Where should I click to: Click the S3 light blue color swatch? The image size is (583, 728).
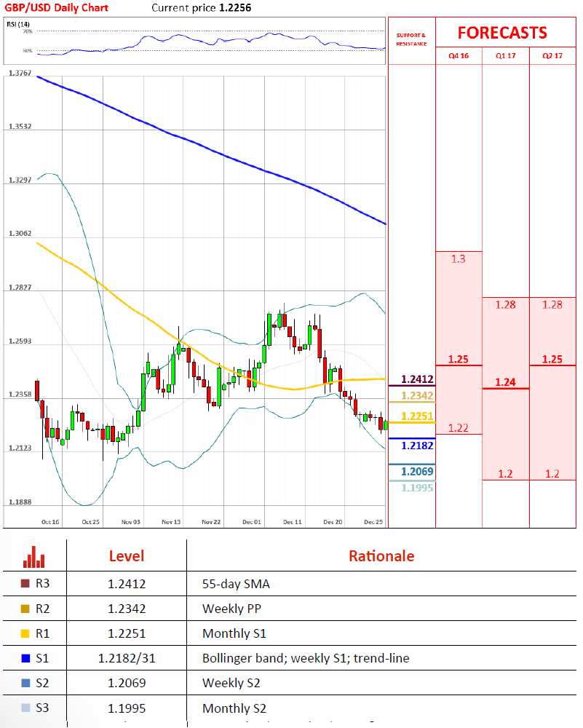coord(25,708)
